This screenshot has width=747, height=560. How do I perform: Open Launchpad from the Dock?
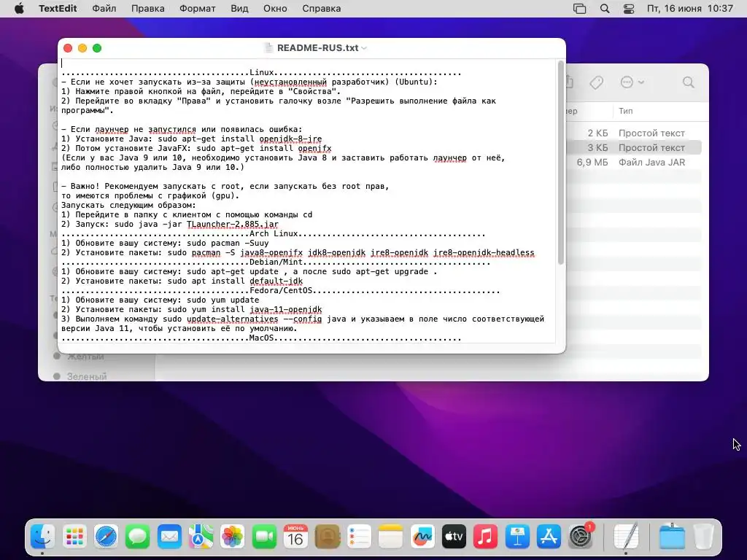[x=74, y=536]
